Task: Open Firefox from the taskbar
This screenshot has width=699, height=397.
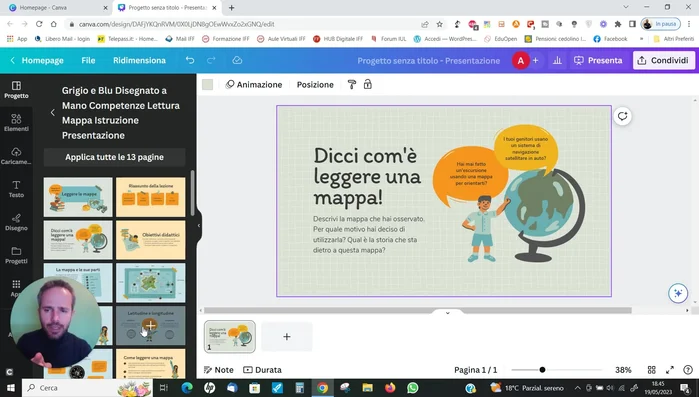Action: pyautogui.click(x=390, y=388)
